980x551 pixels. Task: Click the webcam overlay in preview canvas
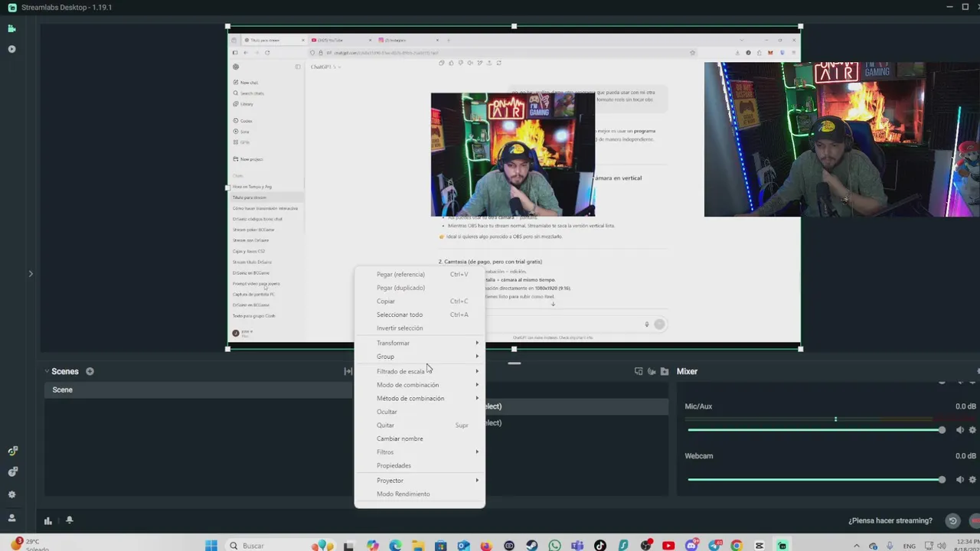[x=513, y=155]
